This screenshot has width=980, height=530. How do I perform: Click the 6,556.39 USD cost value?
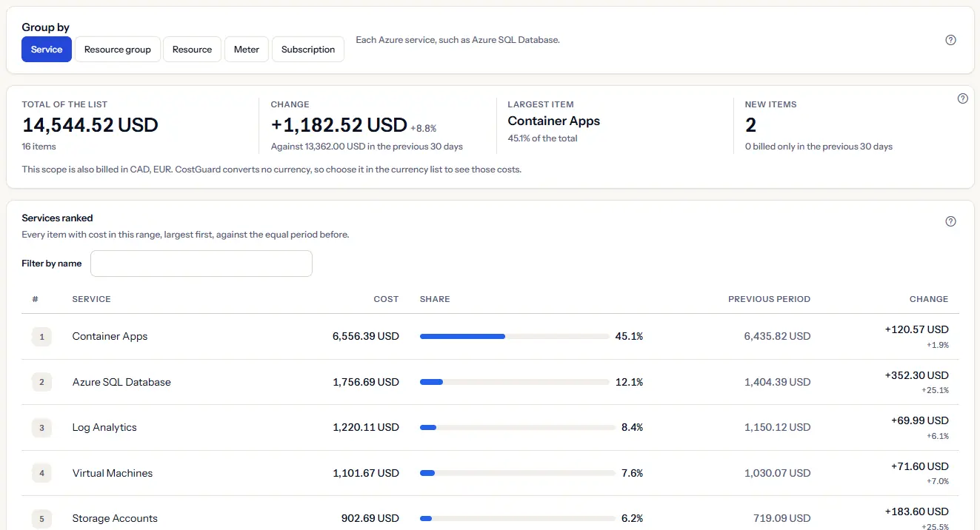(x=366, y=336)
